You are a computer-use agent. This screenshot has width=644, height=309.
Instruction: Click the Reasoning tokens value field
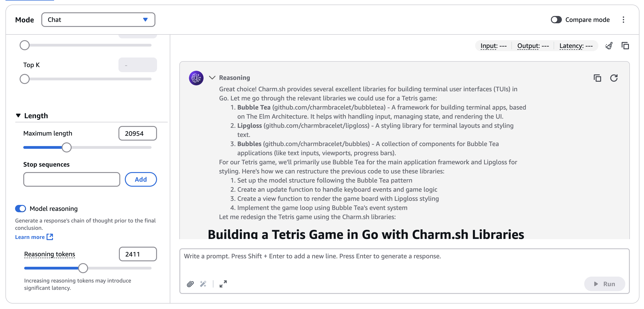138,254
